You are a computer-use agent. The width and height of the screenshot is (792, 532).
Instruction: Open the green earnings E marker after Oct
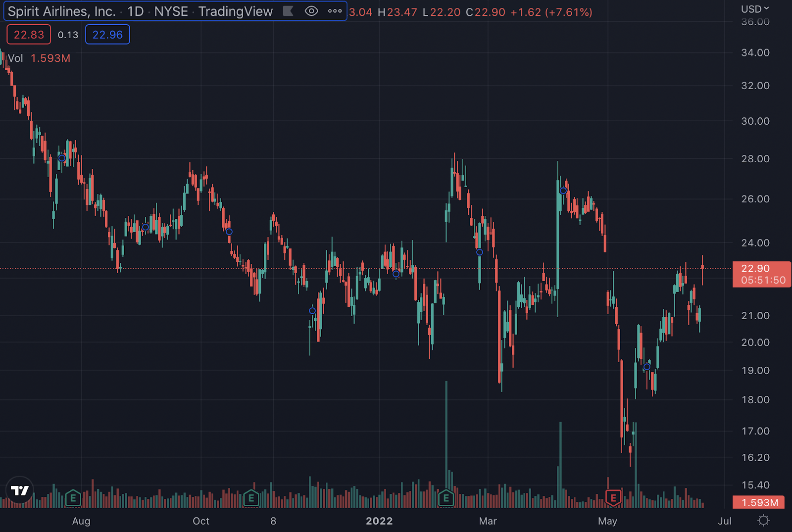click(251, 498)
